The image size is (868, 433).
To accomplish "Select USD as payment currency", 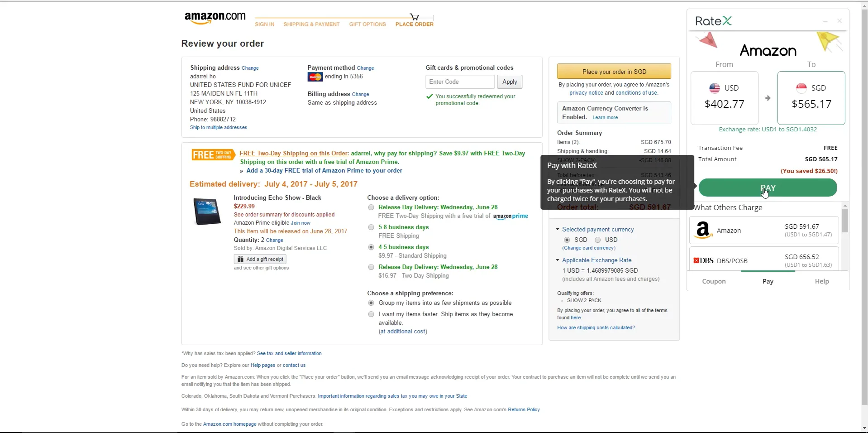I will coord(598,240).
